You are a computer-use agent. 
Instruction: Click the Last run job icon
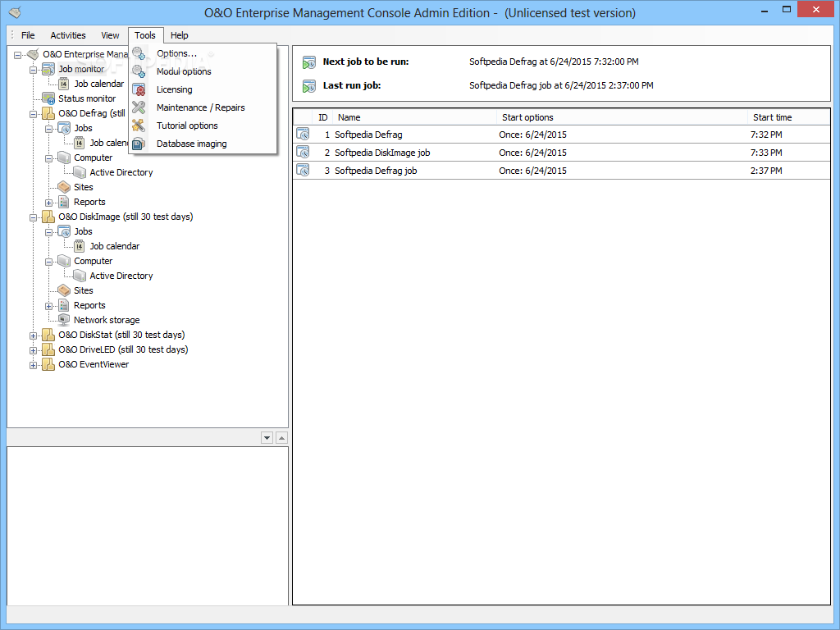tap(309, 85)
